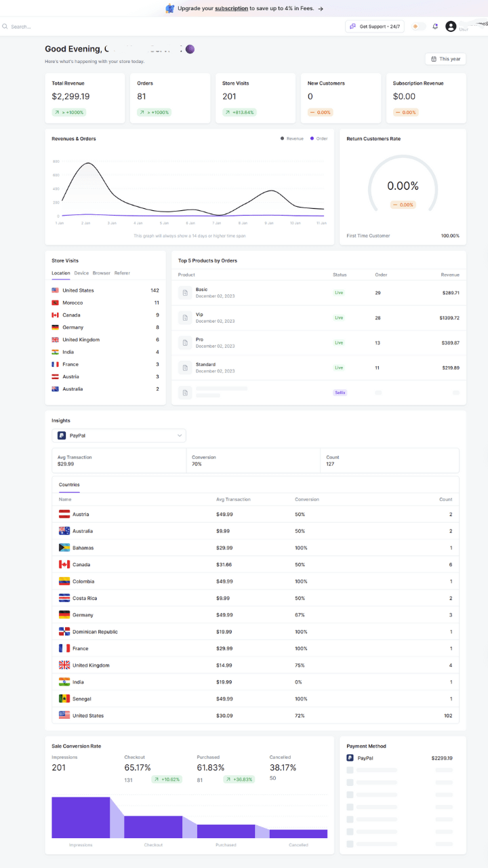Click the Get Support - 24/7 button

(x=375, y=26)
